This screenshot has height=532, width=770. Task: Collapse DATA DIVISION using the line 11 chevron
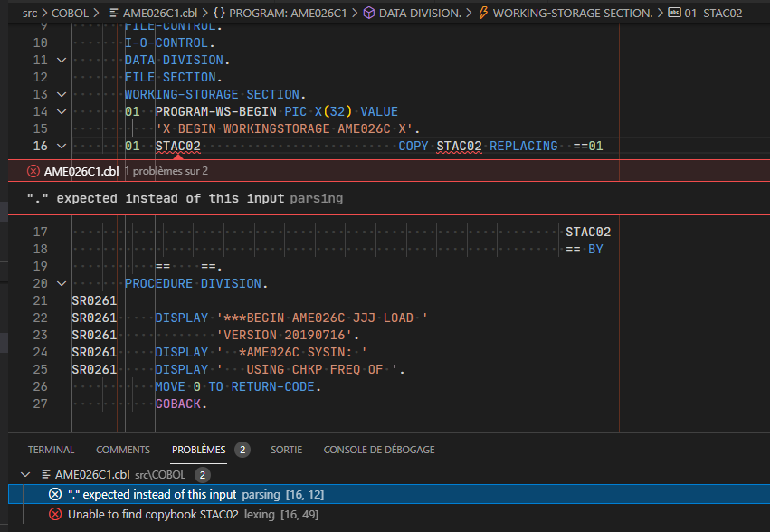tap(60, 60)
